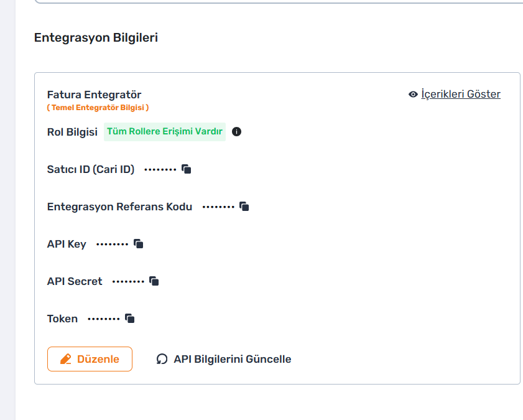523x420 pixels.
Task: Select the masked Entegrasyon Referans Kodu dots
Action: coord(218,207)
